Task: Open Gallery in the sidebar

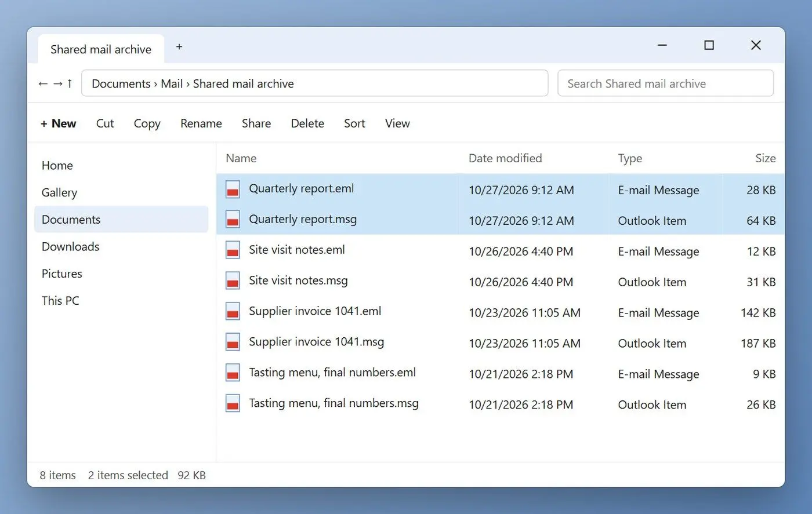Action: click(121, 192)
